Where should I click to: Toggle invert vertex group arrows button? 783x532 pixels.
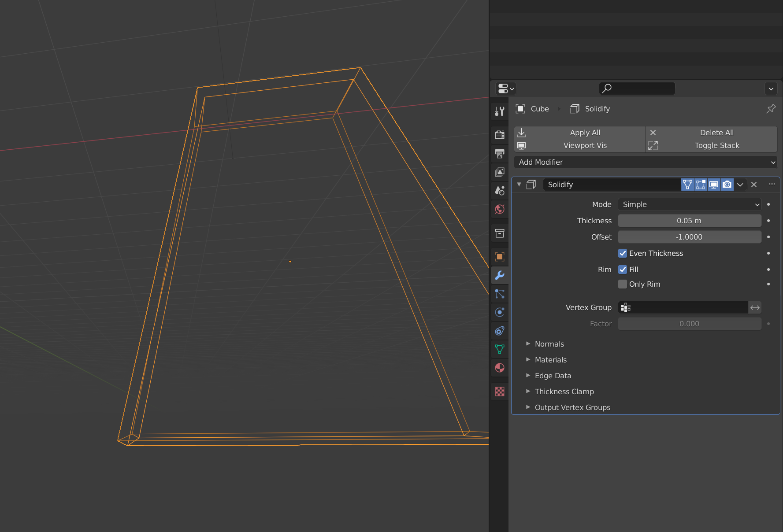tap(755, 307)
